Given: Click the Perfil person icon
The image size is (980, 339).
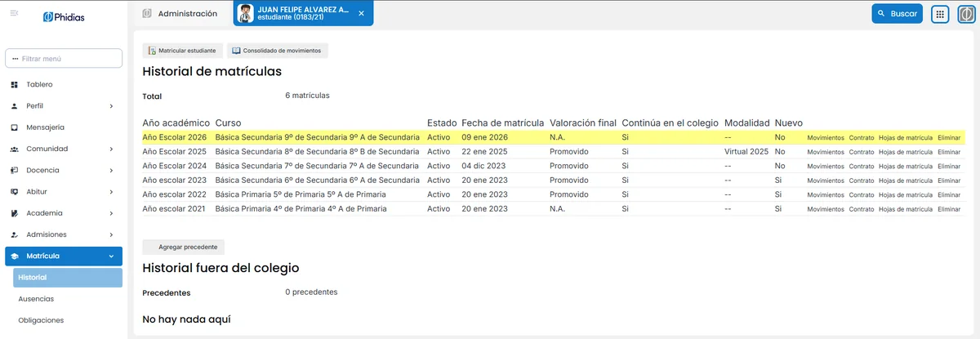Looking at the screenshot, I should (x=15, y=106).
